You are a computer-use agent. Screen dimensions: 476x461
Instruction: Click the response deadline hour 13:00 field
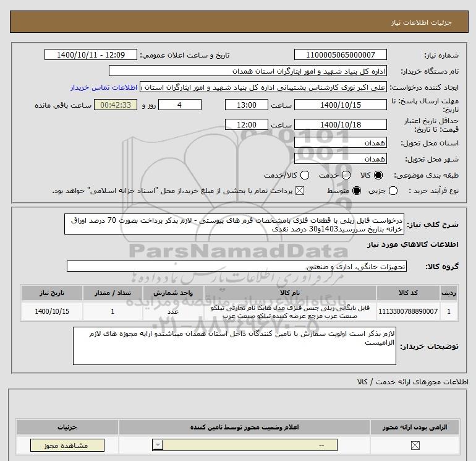click(246, 105)
